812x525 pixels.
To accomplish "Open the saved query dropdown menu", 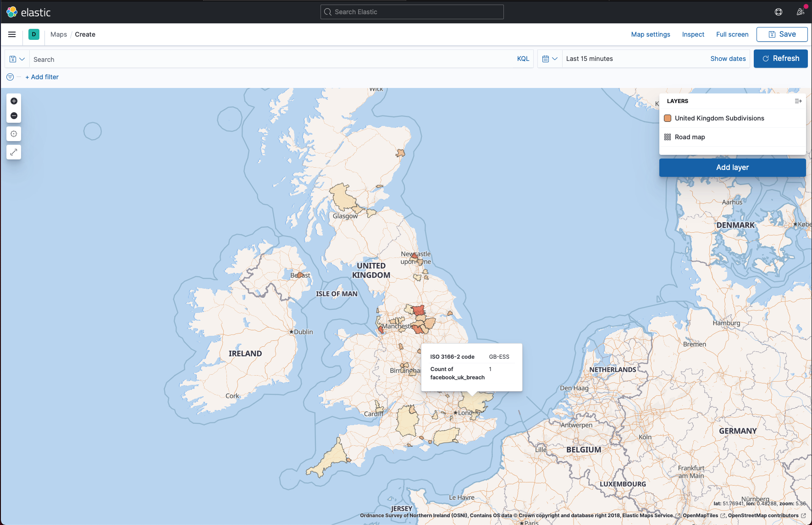I will (17, 59).
